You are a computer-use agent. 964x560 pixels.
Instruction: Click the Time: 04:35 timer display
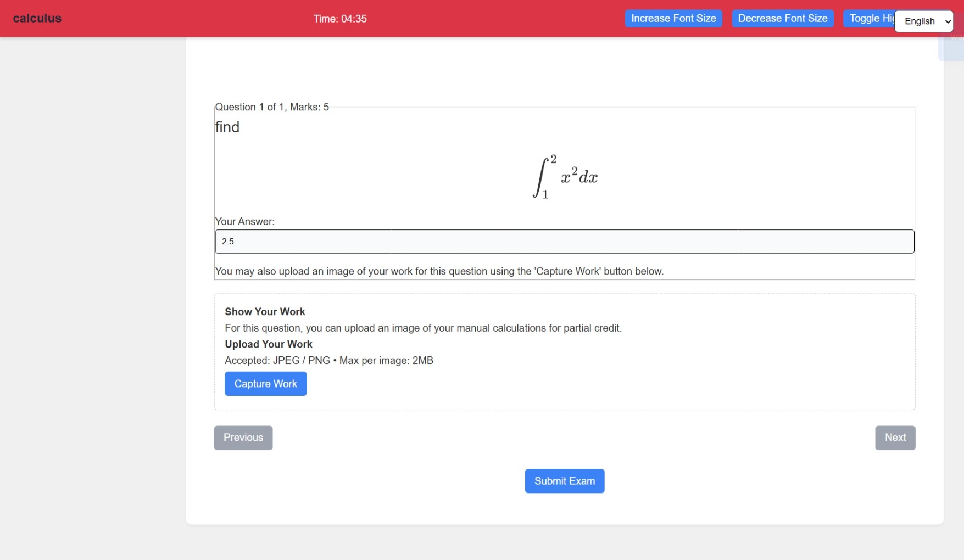tap(339, 18)
